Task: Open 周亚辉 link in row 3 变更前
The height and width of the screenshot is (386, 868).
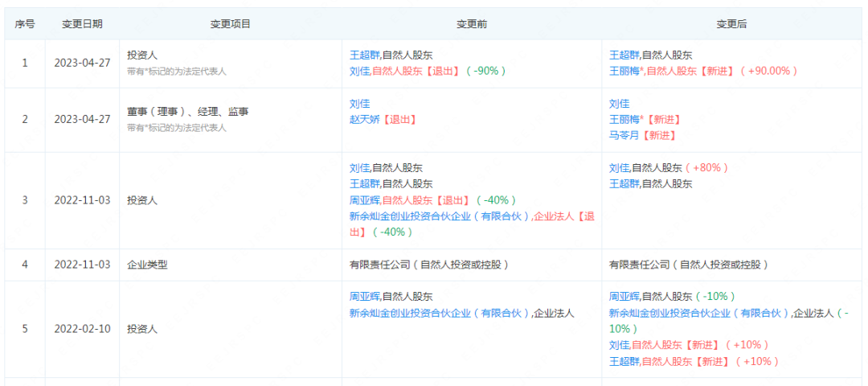Action: click(x=365, y=200)
